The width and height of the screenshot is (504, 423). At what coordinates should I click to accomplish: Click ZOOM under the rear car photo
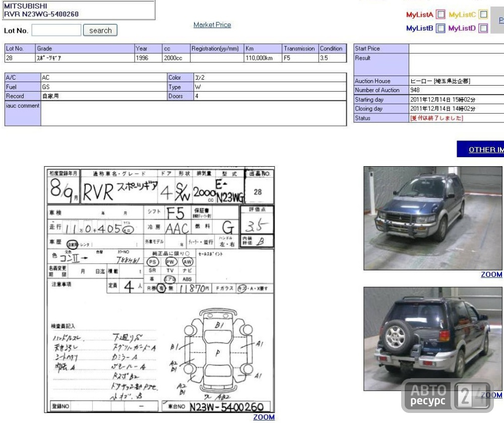[491, 395]
